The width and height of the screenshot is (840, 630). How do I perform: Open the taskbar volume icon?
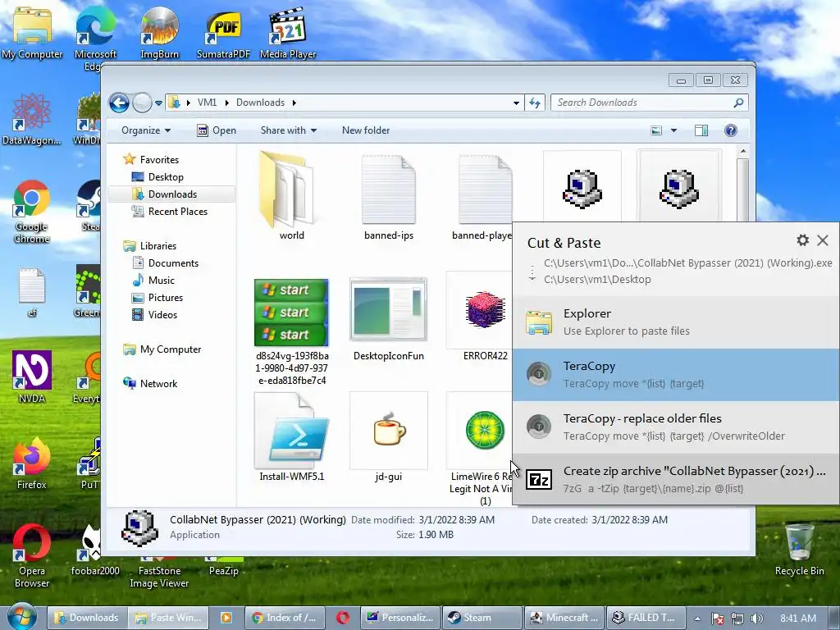tap(757, 619)
